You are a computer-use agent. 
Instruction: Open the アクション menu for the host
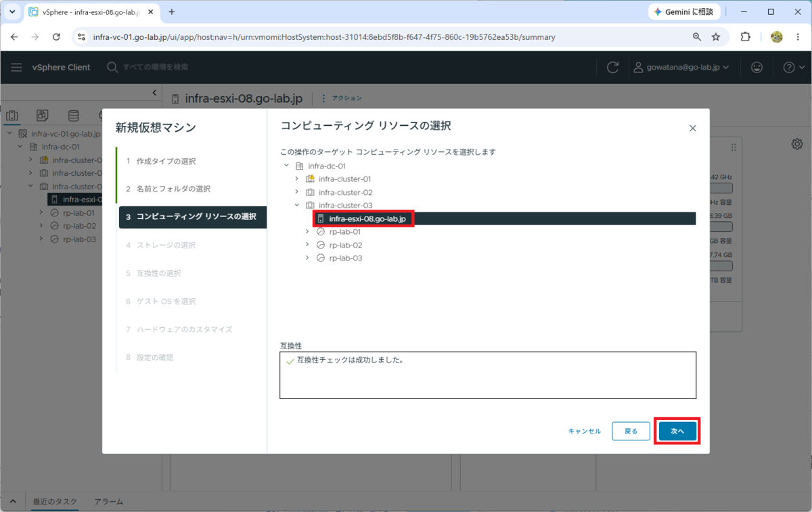pos(342,98)
